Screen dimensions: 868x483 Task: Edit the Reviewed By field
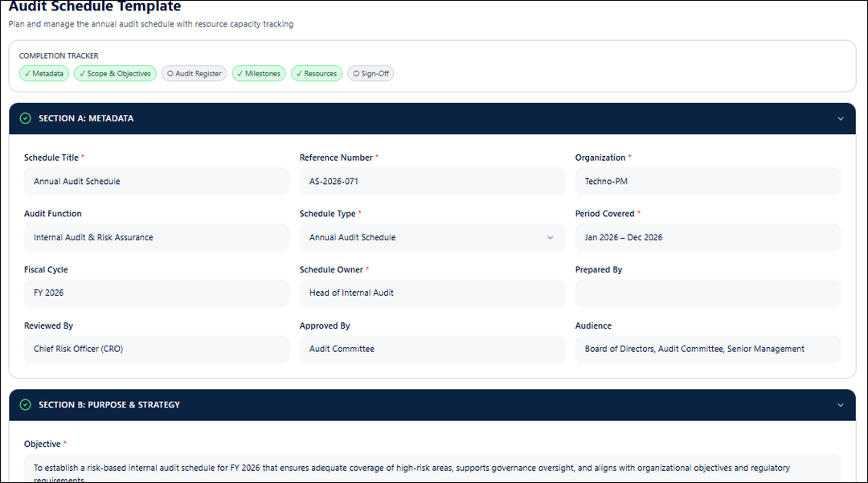157,349
